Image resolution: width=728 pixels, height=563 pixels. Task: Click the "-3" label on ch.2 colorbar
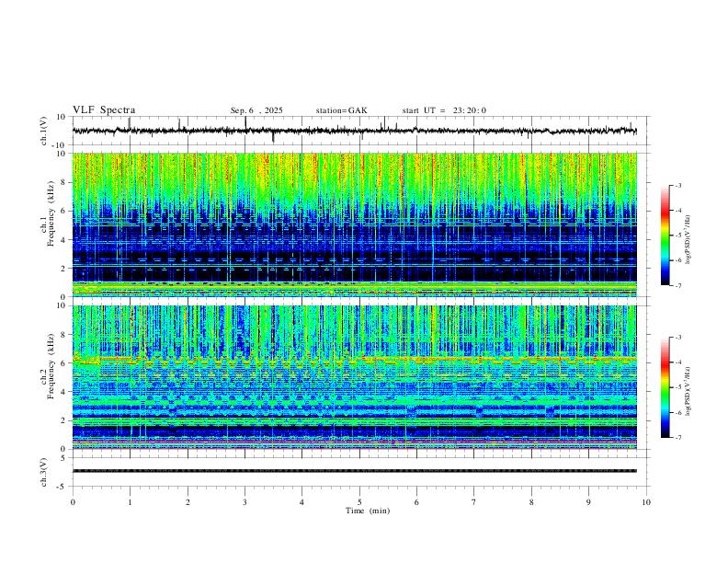click(x=677, y=338)
